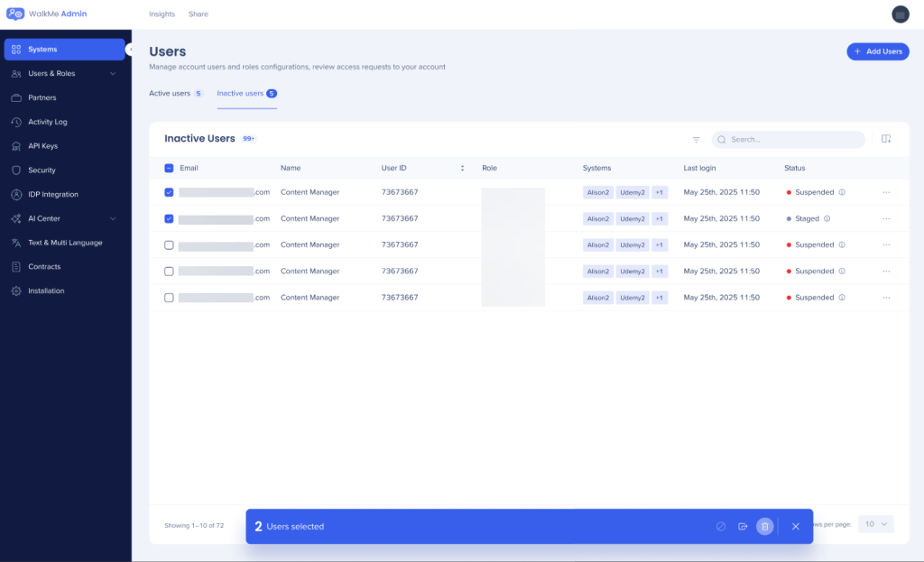Click the Add Users button
924x562 pixels.
[877, 51]
